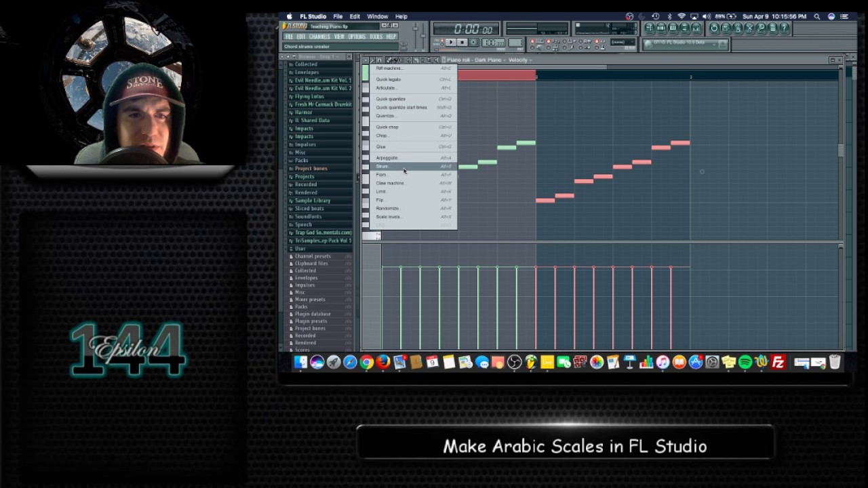The image size is (868, 488).
Task: Open Finder from the dock
Action: coord(300,363)
